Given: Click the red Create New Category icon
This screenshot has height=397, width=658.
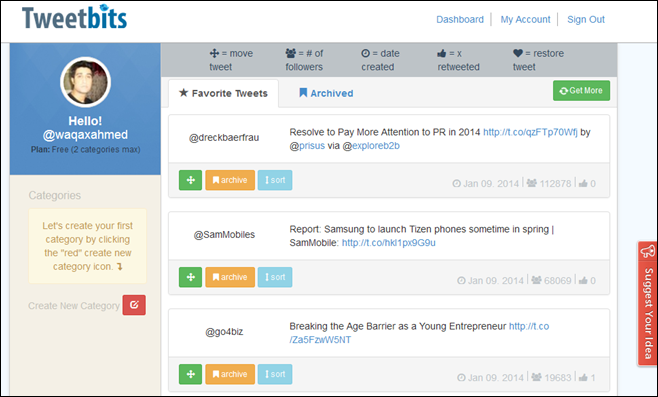Looking at the screenshot, I should [x=134, y=305].
